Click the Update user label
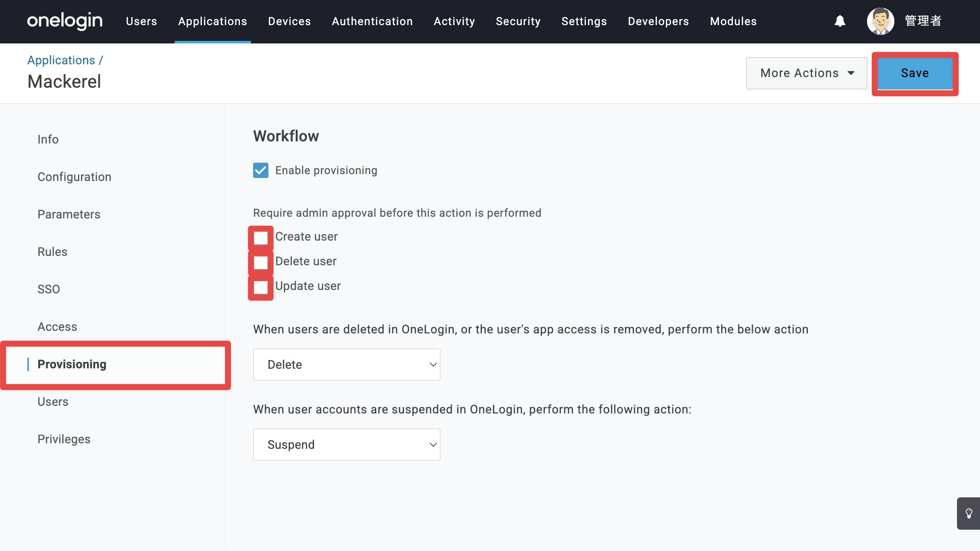This screenshot has height=551, width=980. click(x=308, y=286)
